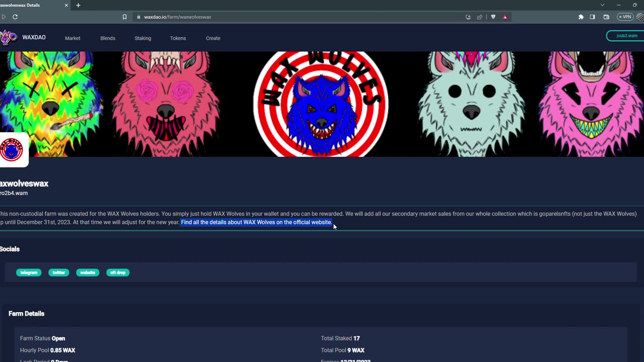
Task: Click the VPN button
Action: point(625,17)
